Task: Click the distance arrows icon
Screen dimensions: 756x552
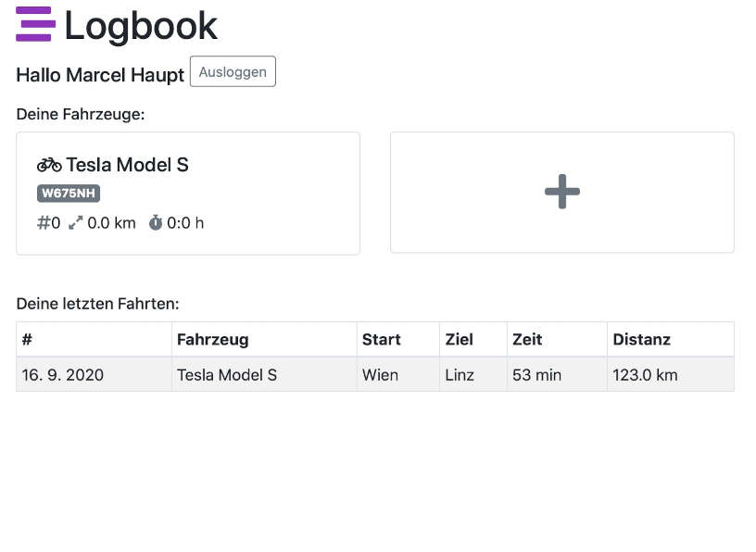Action: click(x=75, y=223)
